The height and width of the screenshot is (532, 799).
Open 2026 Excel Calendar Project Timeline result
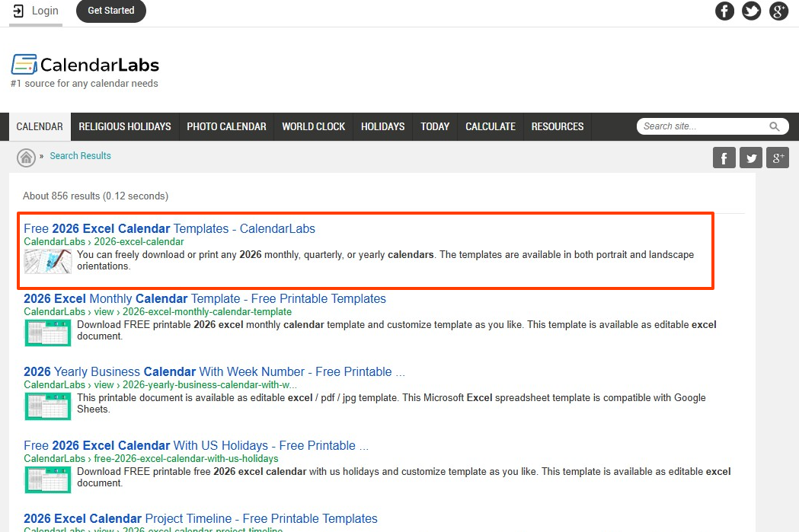(200, 519)
